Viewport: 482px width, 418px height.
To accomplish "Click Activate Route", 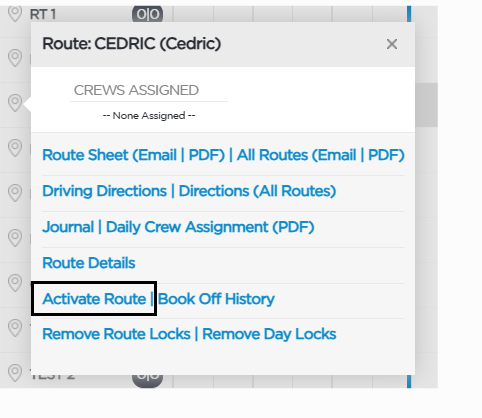I will (x=94, y=299).
